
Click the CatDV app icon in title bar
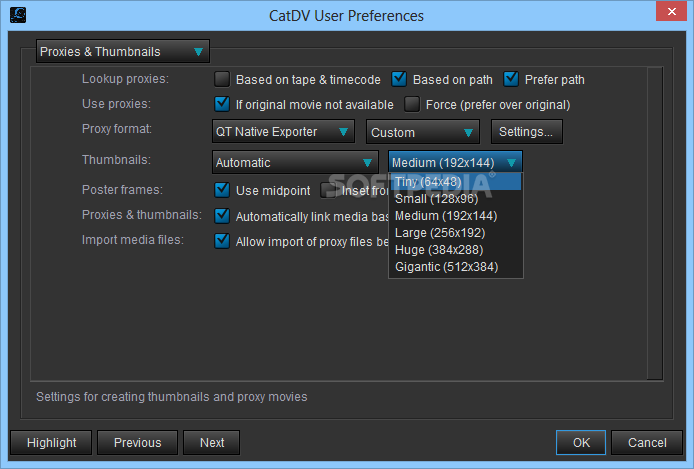tap(18, 15)
